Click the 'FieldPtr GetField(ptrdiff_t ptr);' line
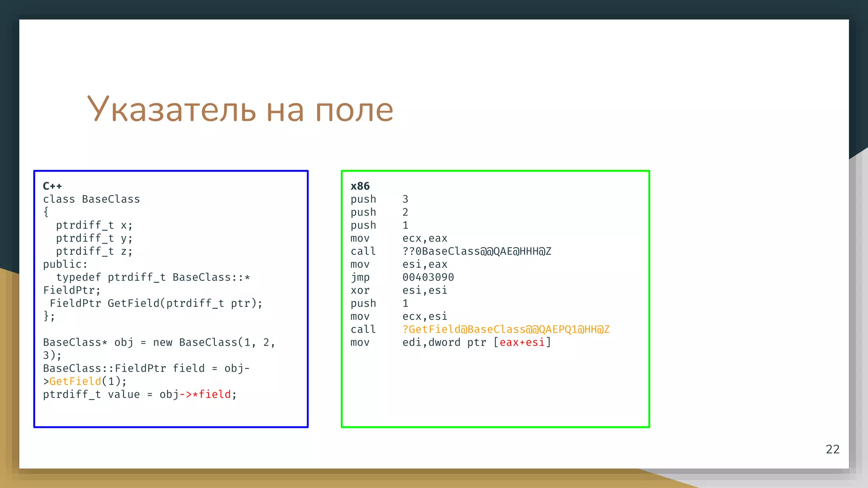Image resolution: width=868 pixels, height=488 pixels. pyautogui.click(x=156, y=303)
